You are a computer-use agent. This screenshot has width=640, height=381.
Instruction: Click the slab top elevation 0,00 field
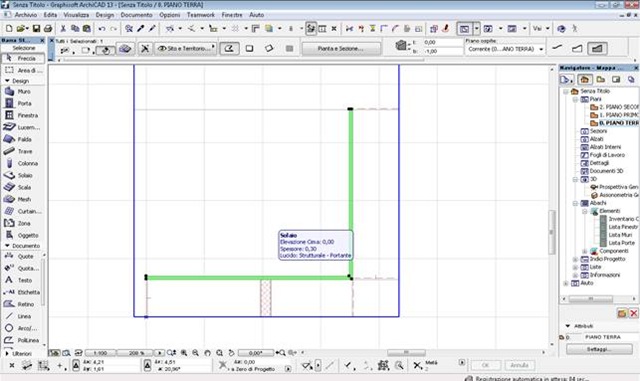click(443, 42)
